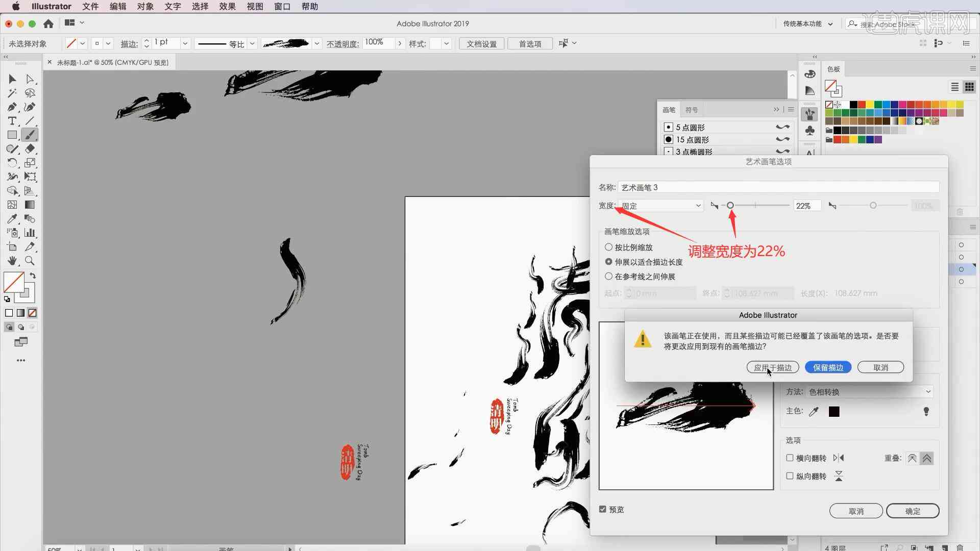Click 应用于描边 button in dialog
The image size is (980, 551).
(x=773, y=367)
